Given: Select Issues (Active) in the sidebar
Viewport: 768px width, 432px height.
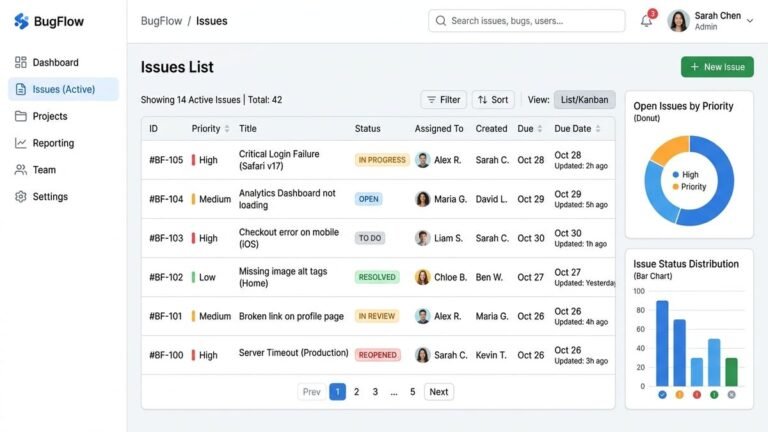Looking at the screenshot, I should pos(64,89).
